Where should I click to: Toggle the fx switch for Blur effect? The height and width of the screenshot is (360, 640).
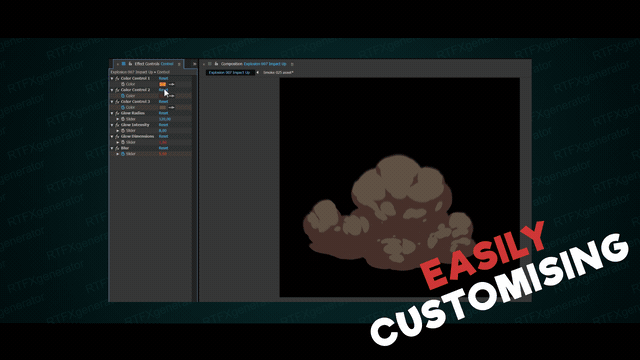click(117, 148)
